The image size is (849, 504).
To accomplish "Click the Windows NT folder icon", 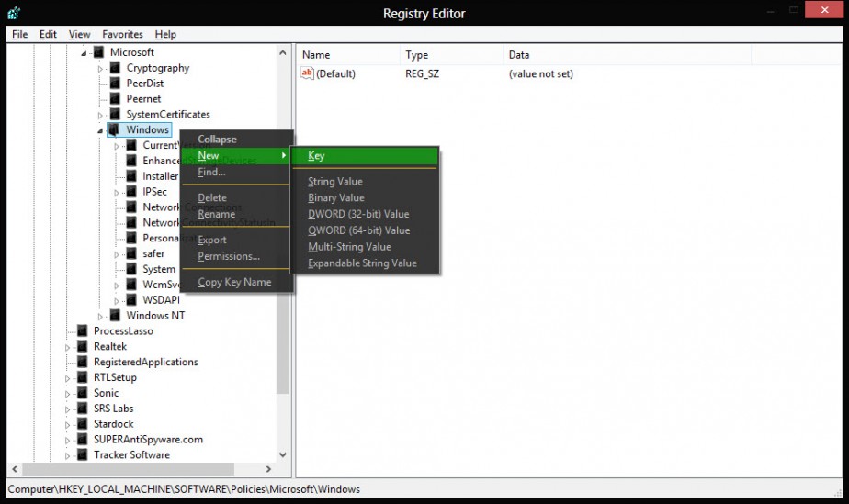I will point(115,315).
